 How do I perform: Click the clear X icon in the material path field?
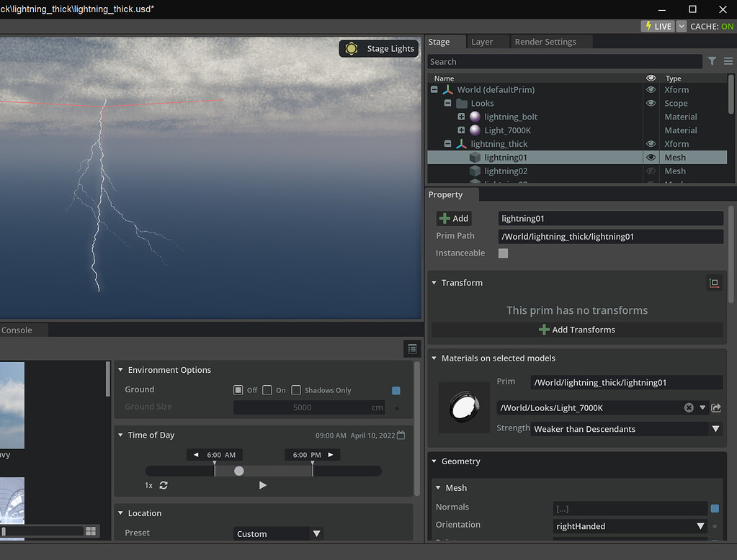(x=688, y=407)
